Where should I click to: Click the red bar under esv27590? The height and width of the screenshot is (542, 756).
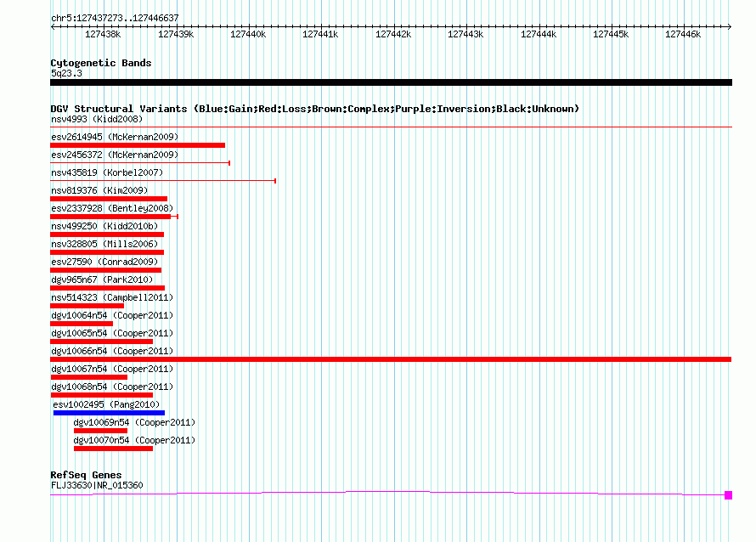(x=105, y=270)
